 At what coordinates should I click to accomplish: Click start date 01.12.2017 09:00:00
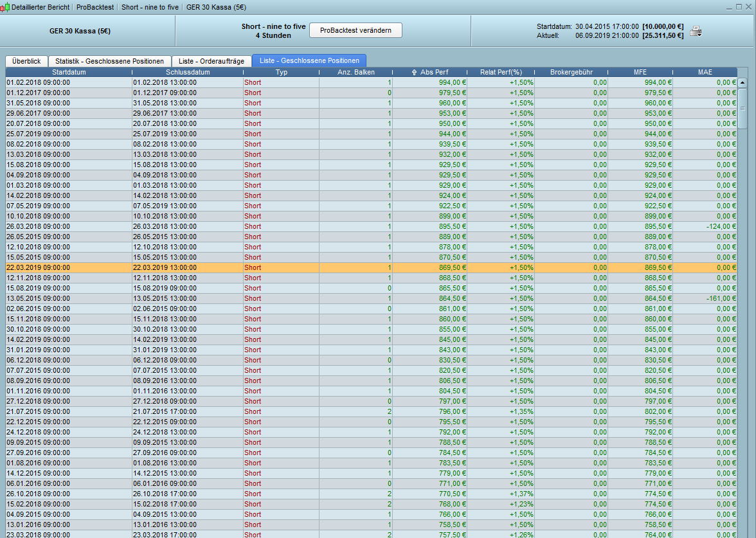point(38,93)
